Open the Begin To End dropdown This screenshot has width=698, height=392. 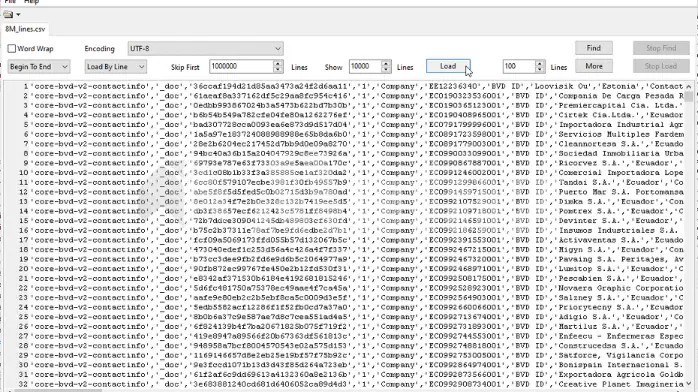(39, 67)
